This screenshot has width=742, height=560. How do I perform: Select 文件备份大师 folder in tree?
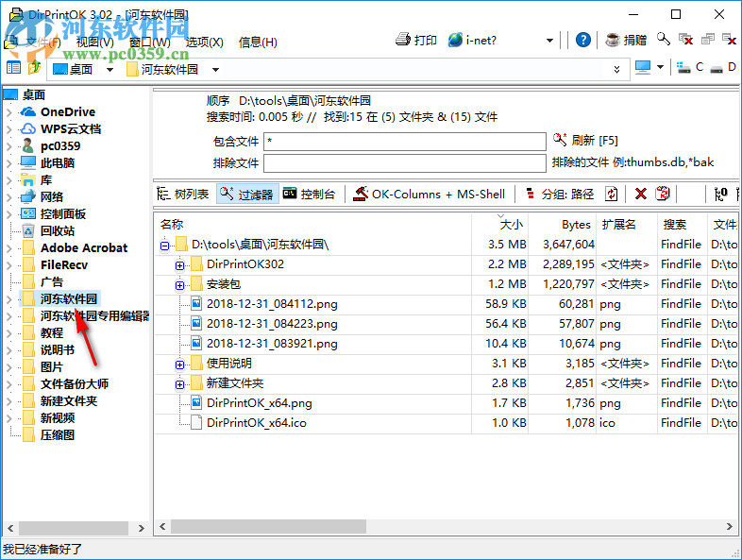(74, 384)
